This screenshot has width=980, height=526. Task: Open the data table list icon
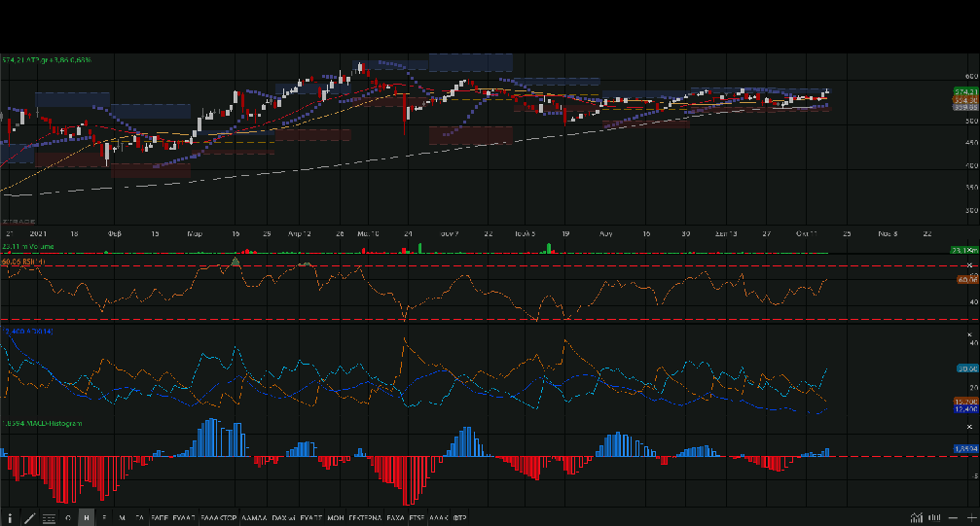49,518
